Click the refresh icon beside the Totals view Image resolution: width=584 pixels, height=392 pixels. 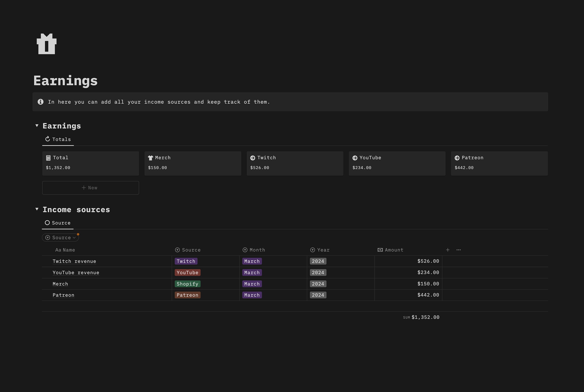pyautogui.click(x=47, y=139)
